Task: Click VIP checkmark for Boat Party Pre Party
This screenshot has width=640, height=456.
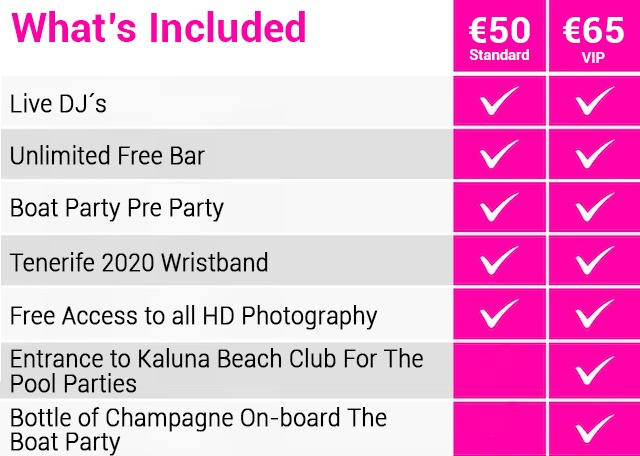Action: point(595,207)
